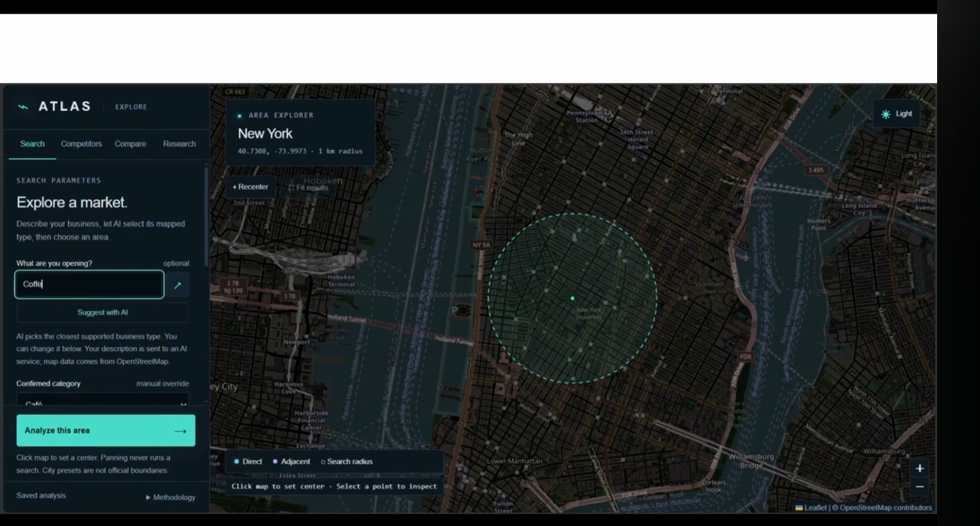Click the SEARCH PARAMETERS label
980x526 pixels.
59,180
